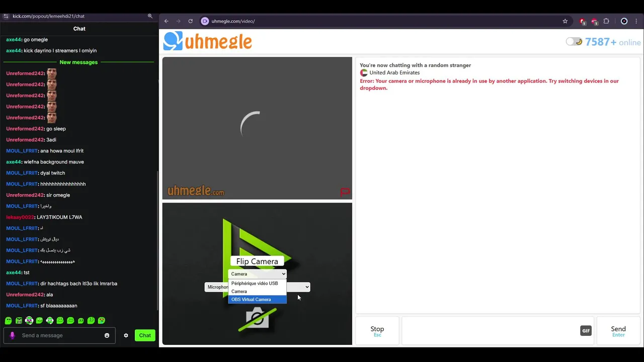Focus the Uhmegle message text box

tap(491, 331)
